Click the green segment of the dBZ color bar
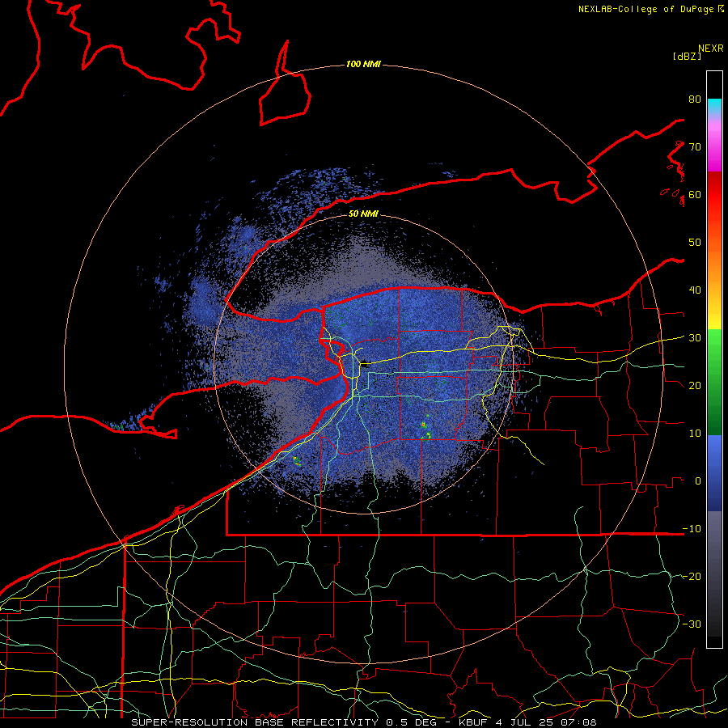728x728 pixels. (x=714, y=382)
